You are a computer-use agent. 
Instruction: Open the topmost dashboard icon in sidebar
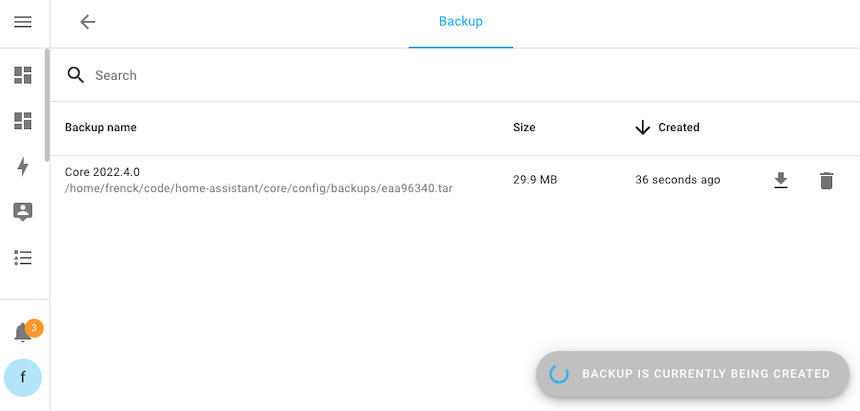23,75
